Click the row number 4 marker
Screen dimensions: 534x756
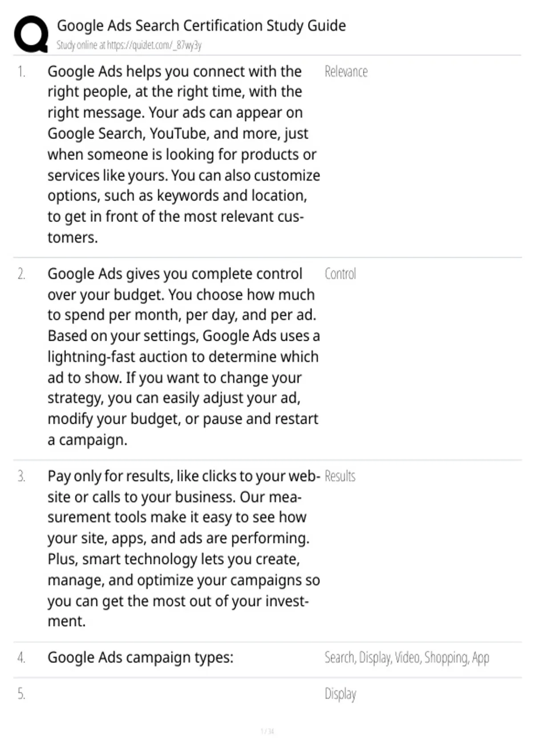click(21, 658)
